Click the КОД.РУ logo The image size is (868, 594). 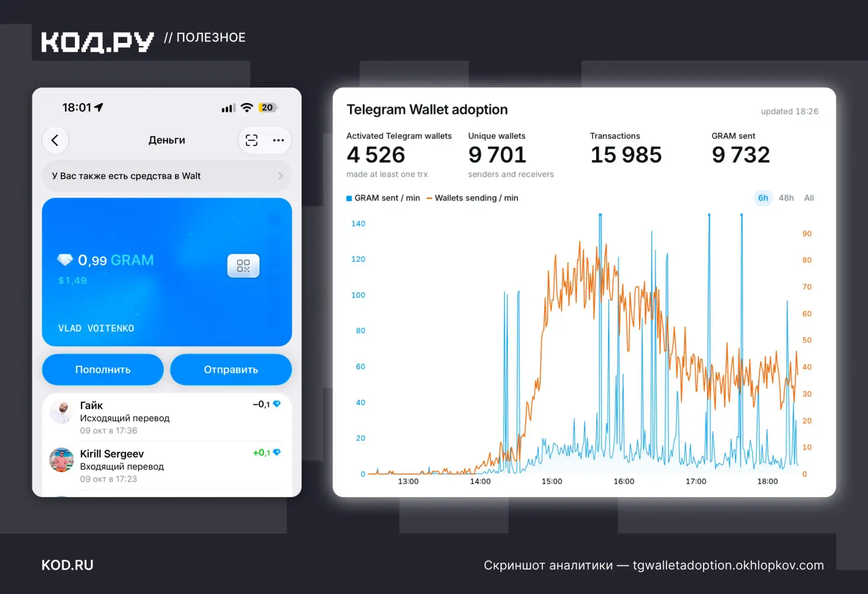[x=98, y=42]
